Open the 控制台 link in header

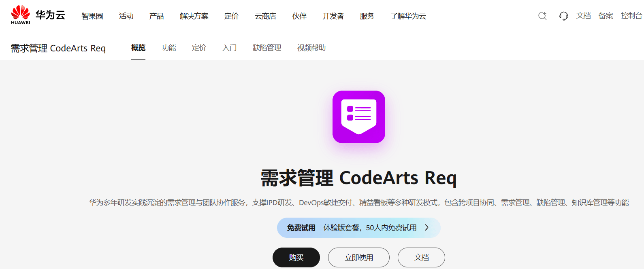point(631,16)
